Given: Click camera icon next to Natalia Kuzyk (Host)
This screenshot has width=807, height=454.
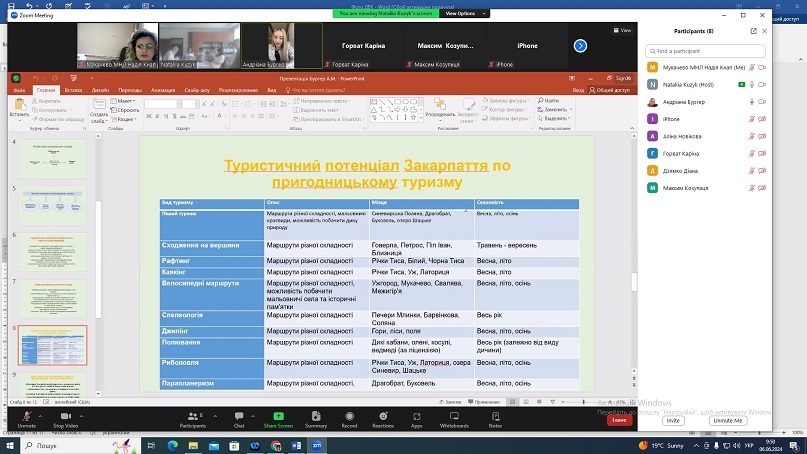Looking at the screenshot, I should click(762, 84).
